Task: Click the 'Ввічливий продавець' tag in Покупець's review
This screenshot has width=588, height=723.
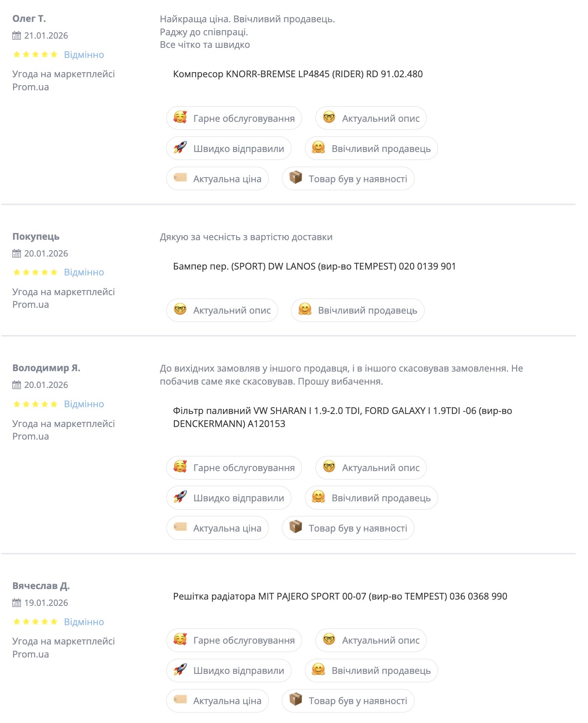Action: pyautogui.click(x=357, y=311)
